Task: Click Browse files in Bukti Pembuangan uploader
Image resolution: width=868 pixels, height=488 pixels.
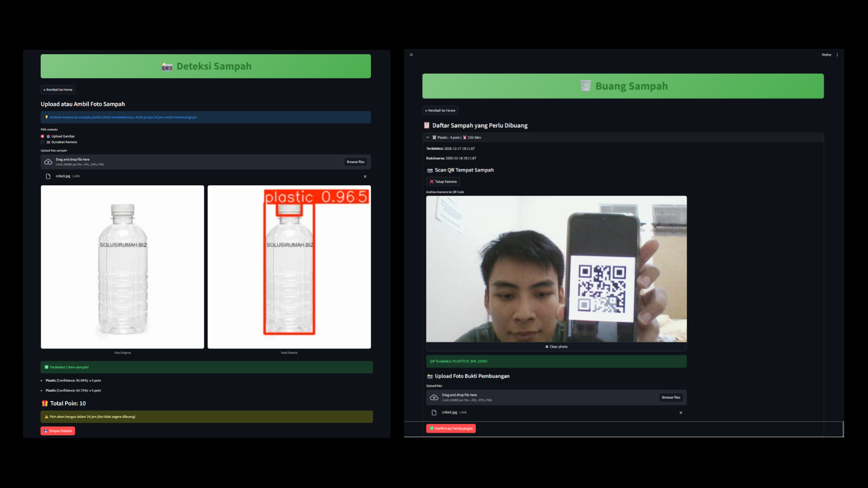Action: pos(671,398)
